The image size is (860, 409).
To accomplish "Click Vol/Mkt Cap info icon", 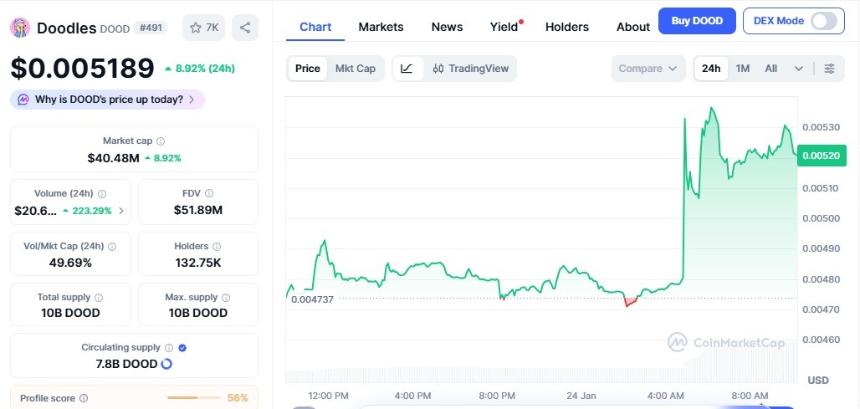I will tap(112, 247).
